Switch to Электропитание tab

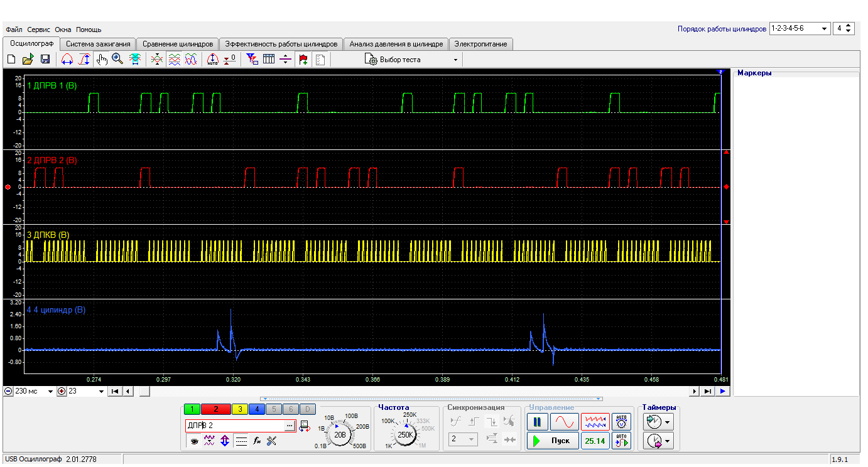pos(482,44)
